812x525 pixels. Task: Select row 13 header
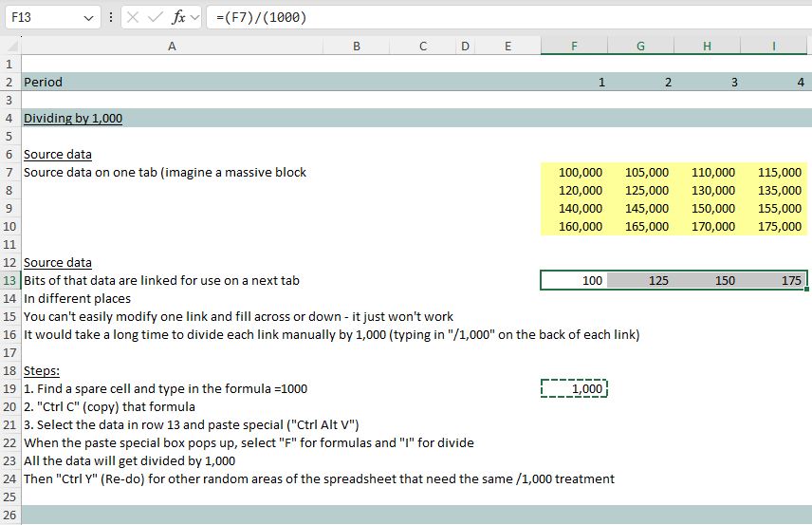[9, 280]
